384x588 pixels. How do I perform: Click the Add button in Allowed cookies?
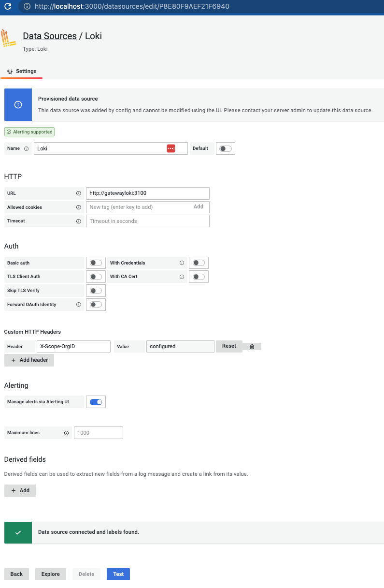(x=199, y=206)
